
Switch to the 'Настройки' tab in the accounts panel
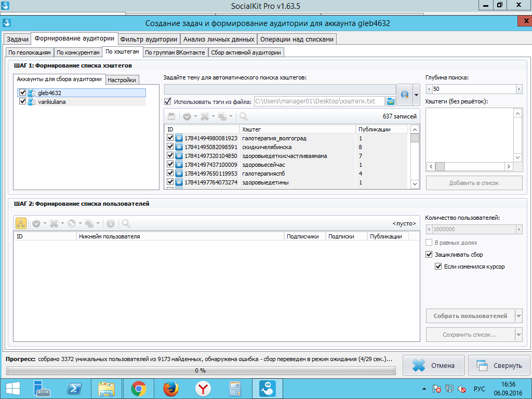click(x=122, y=80)
